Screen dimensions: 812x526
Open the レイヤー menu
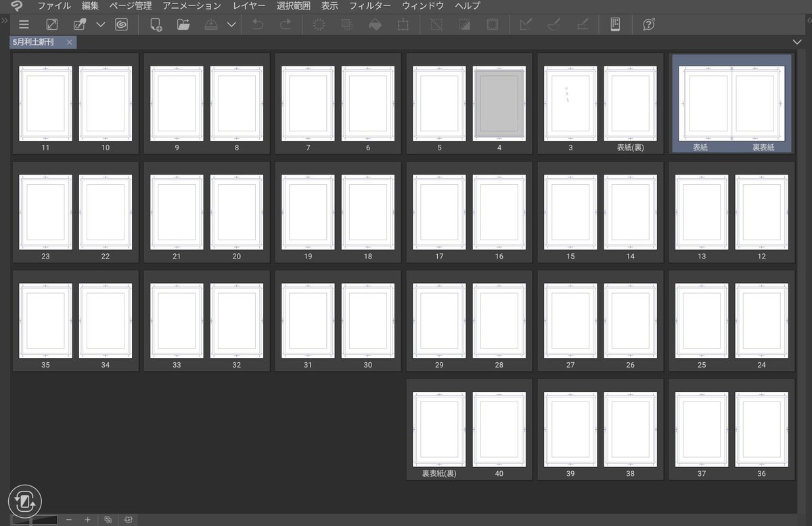[249, 5]
